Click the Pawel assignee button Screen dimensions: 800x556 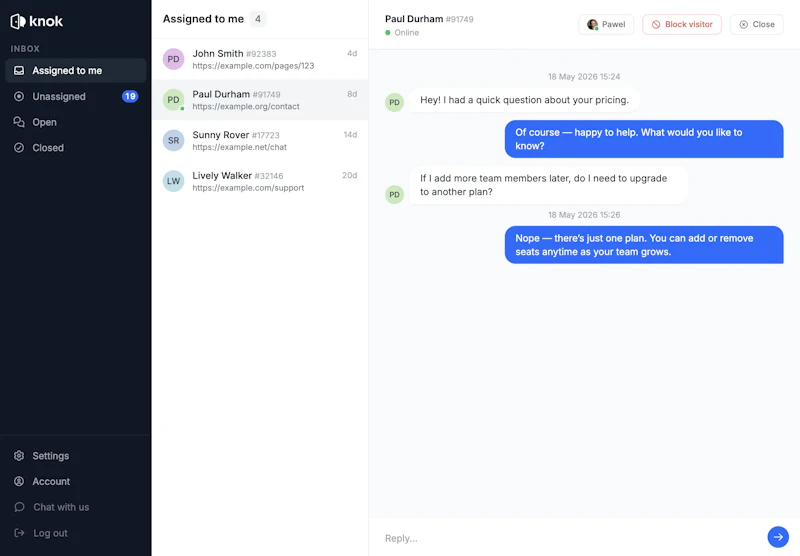606,24
